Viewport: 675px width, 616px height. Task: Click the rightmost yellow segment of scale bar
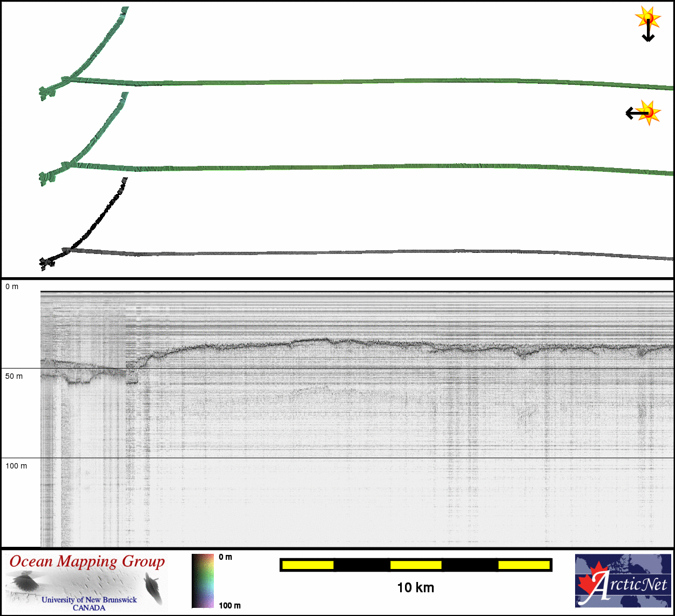coord(523,565)
